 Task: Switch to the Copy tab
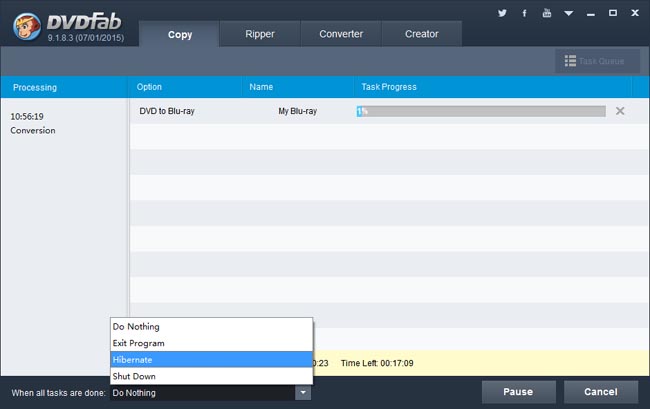[x=179, y=34]
